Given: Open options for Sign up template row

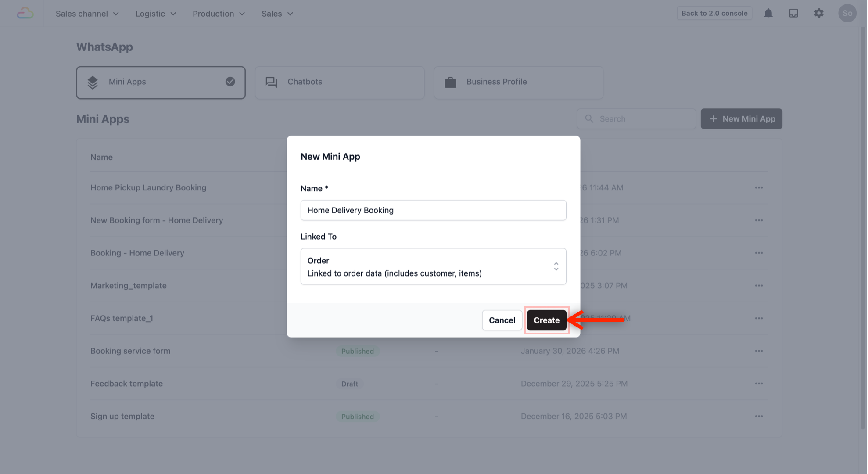Looking at the screenshot, I should (759, 416).
